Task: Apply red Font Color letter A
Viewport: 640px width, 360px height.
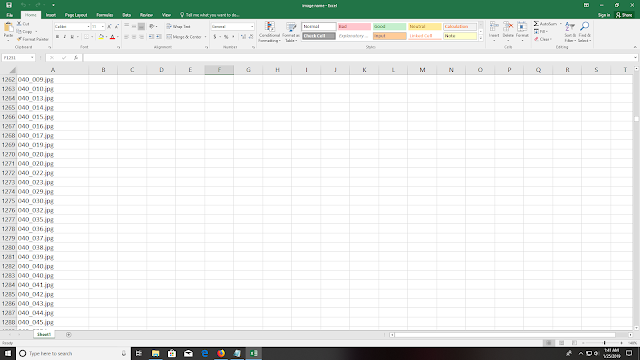Action: 113,37
